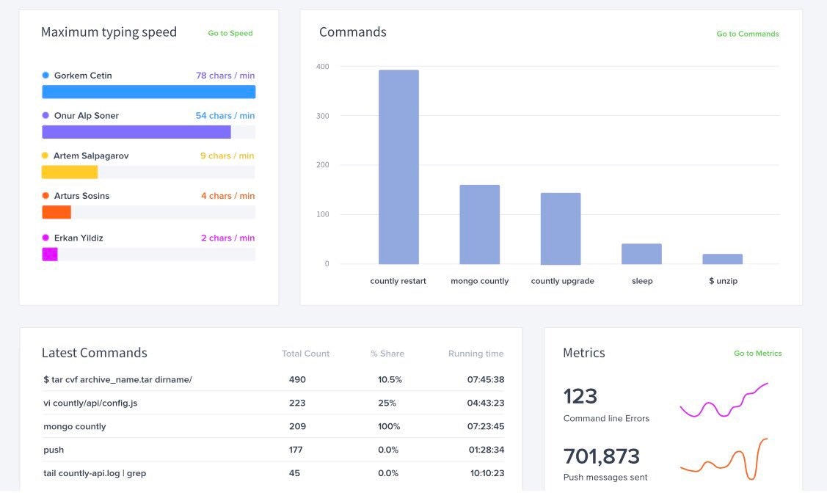Click the Push messages sent sparkline chart

(x=724, y=459)
